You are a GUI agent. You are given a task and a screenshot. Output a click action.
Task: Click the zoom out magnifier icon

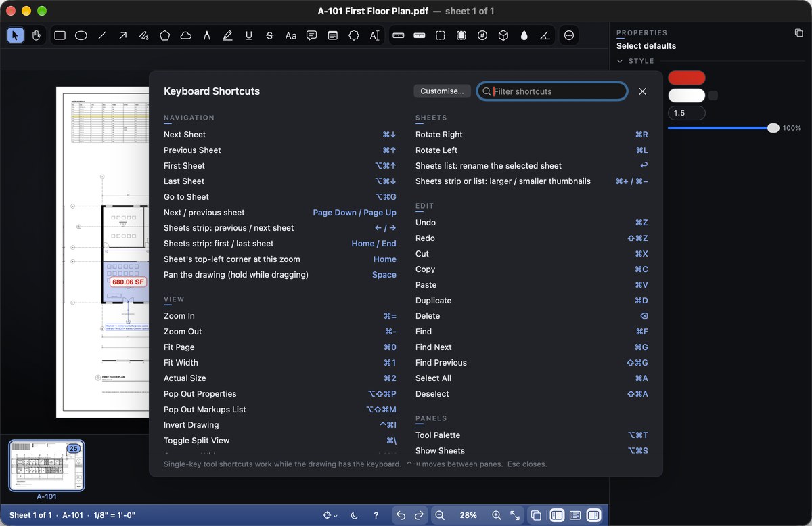(440, 515)
